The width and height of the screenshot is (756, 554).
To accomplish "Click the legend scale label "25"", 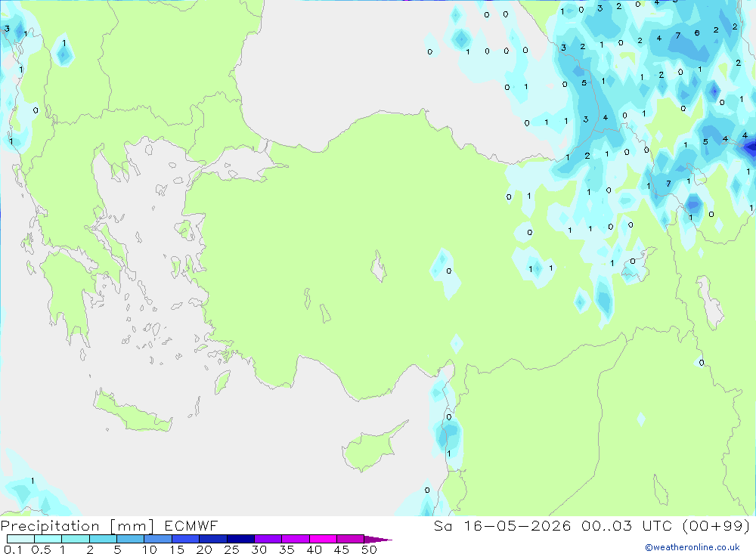I will click(x=231, y=549).
